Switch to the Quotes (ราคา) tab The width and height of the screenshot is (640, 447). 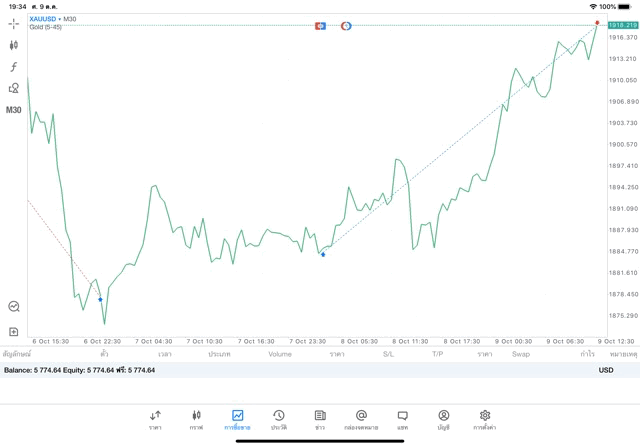(x=155, y=419)
